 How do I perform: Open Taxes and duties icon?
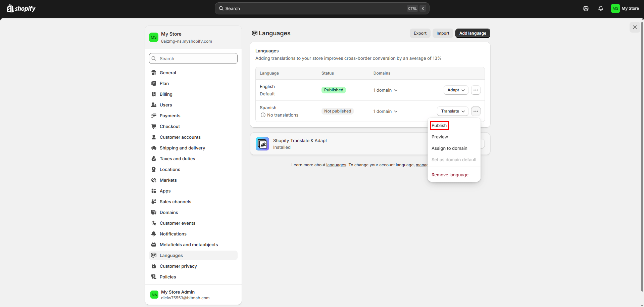(x=154, y=159)
